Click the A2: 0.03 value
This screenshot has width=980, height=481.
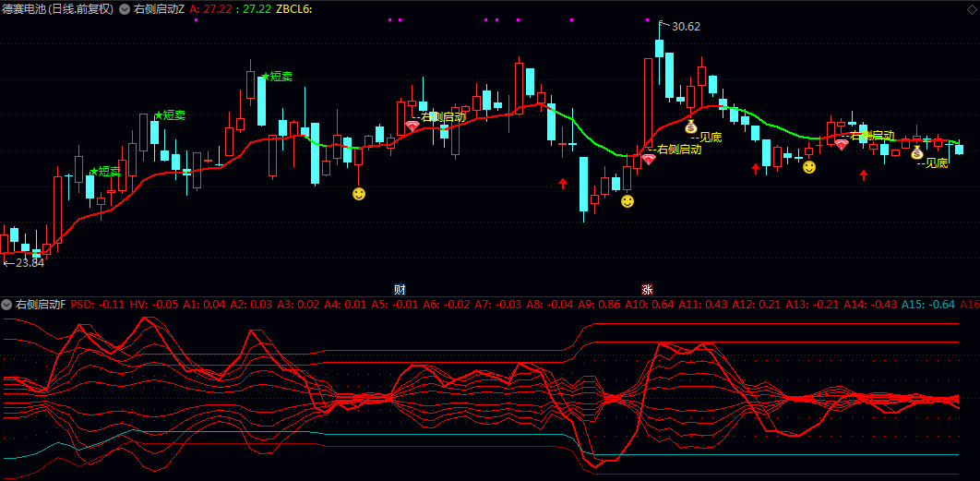[251, 306]
